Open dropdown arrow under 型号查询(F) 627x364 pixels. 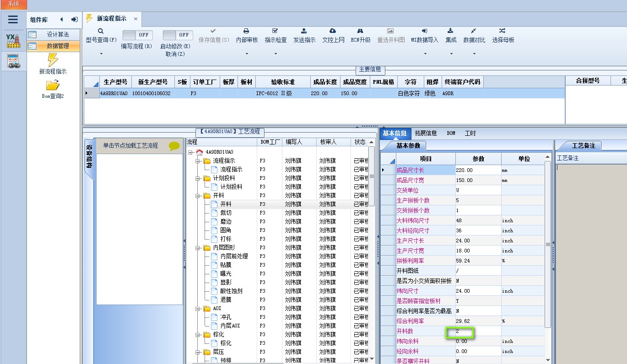coord(101,54)
